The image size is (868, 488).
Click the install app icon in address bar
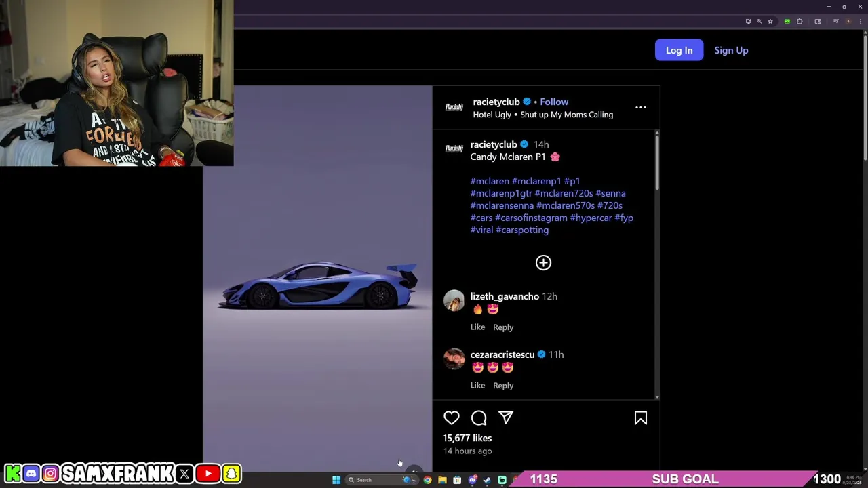coord(748,22)
